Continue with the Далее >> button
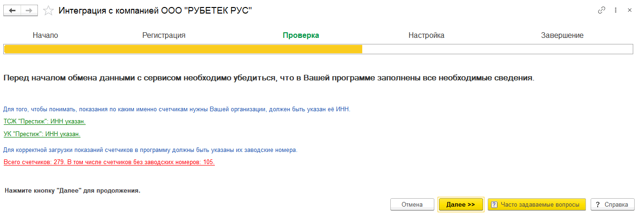This screenshot has width=644, height=216. 461,204
